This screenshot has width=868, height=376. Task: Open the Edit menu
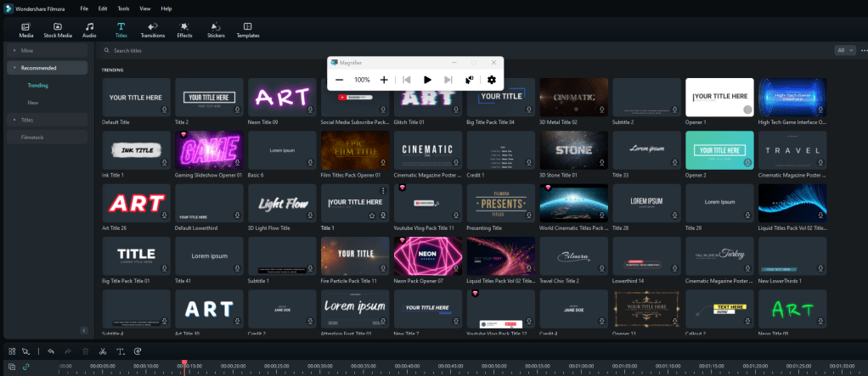[103, 8]
